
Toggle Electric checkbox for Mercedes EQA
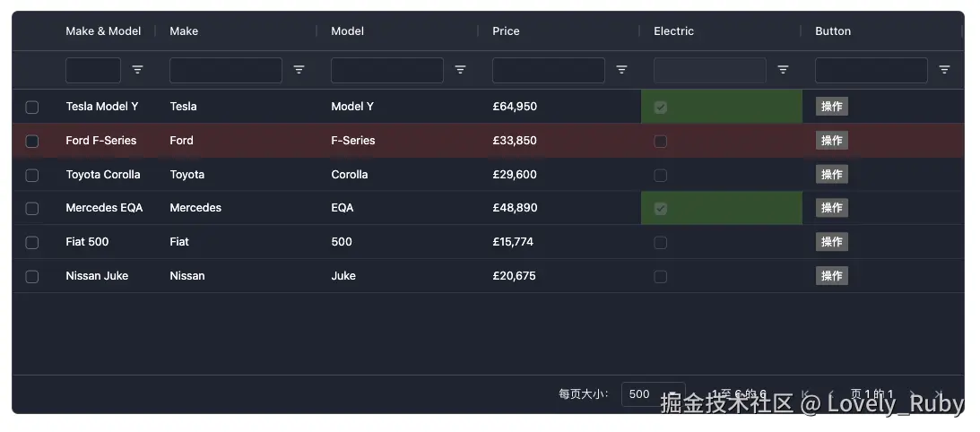click(x=661, y=209)
